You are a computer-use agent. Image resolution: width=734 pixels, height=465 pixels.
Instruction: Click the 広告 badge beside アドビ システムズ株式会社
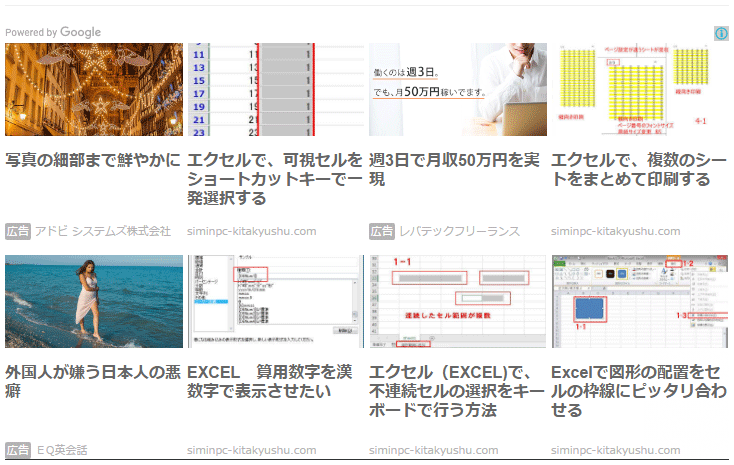coord(18,231)
